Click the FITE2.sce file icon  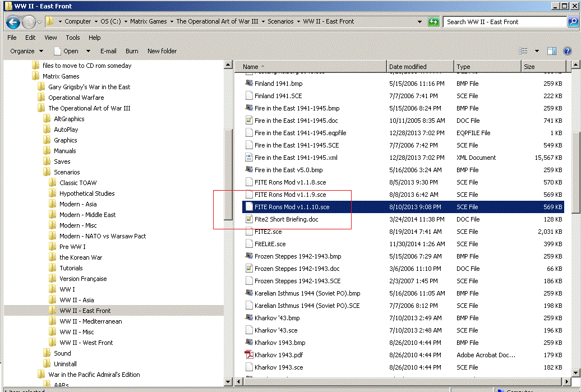[249, 232]
